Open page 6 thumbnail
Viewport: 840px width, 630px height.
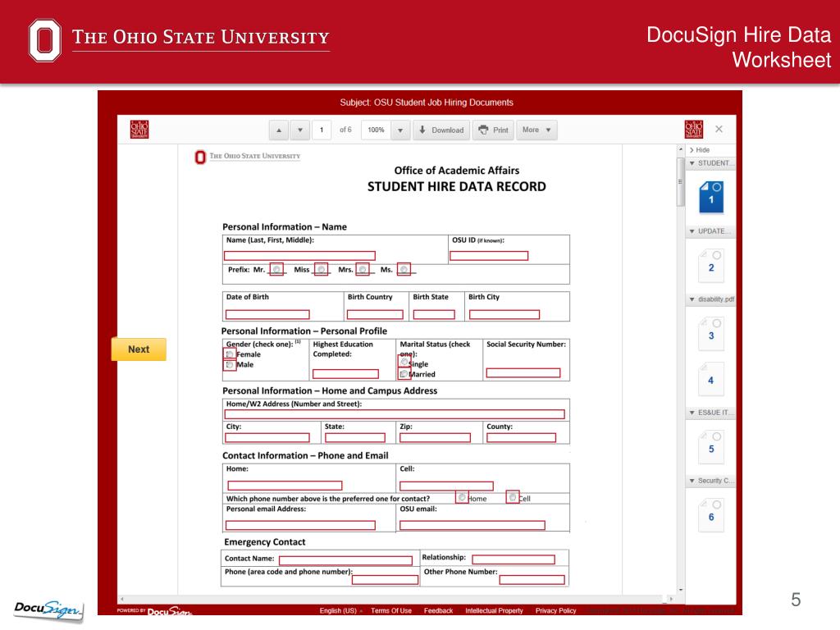point(711,515)
